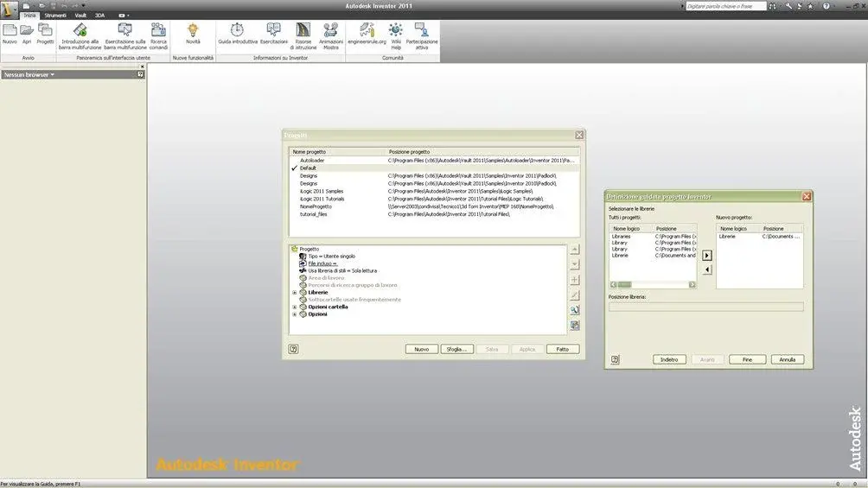This screenshot has width=868, height=488.
Task: Remove library with left arrow button
Action: [707, 269]
